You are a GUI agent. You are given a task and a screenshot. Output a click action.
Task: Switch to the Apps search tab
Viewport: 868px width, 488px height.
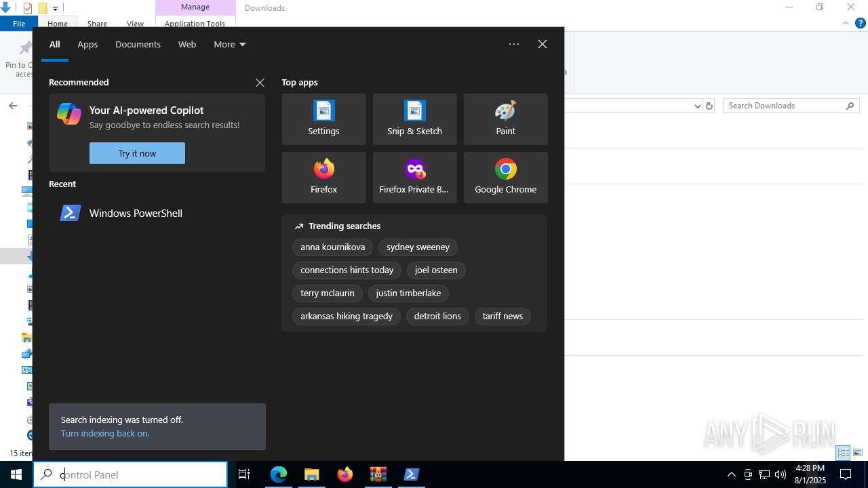point(87,44)
